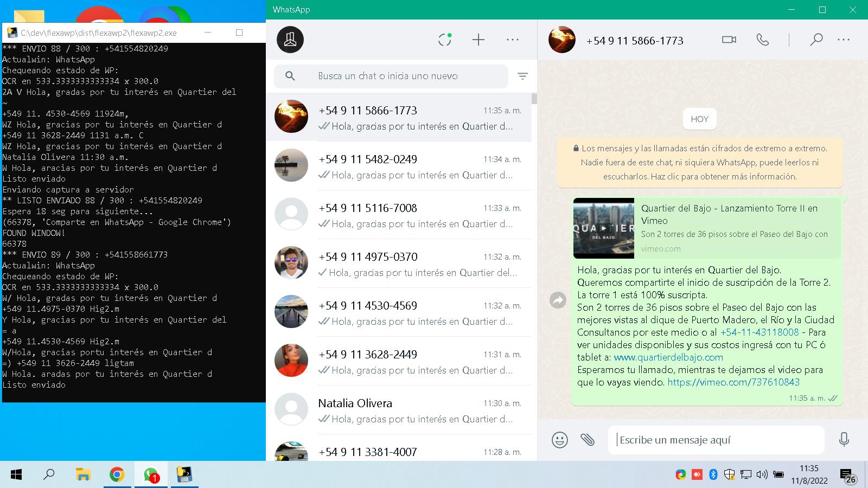Switch to WhatsApp in the taskbar

click(x=151, y=475)
